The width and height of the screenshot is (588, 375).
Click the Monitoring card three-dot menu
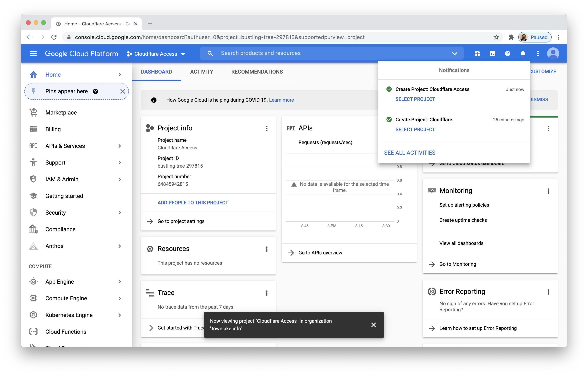point(548,191)
